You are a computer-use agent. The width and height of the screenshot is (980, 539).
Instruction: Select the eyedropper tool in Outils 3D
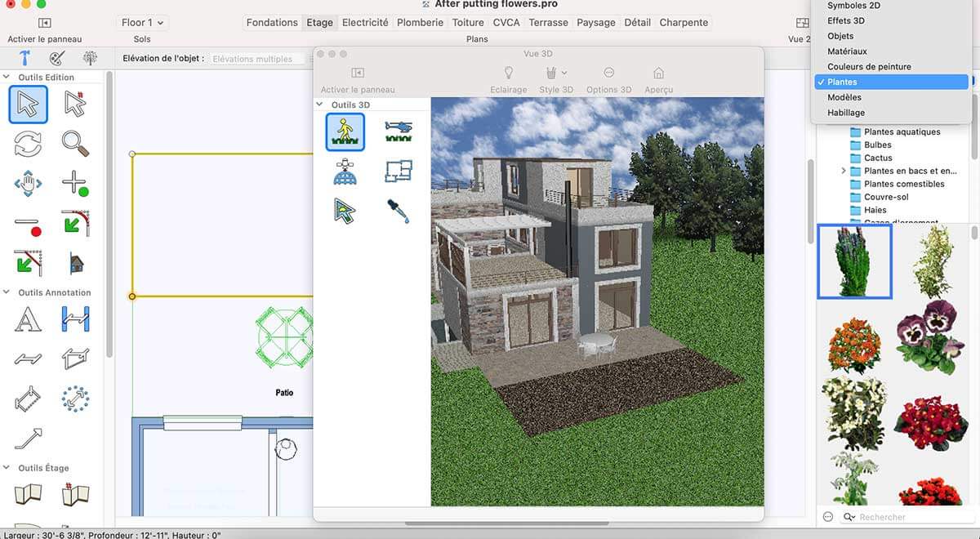tap(399, 211)
